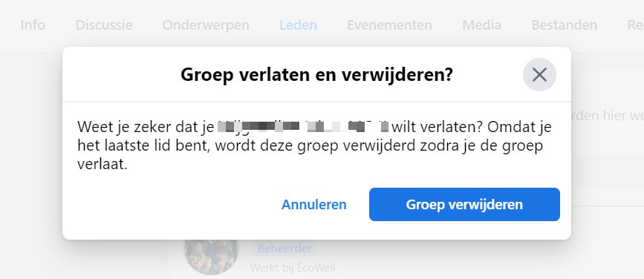Open the cut-off tab after Bestanden
Viewport: 644px width, 279px height.
pyautogui.click(x=635, y=25)
